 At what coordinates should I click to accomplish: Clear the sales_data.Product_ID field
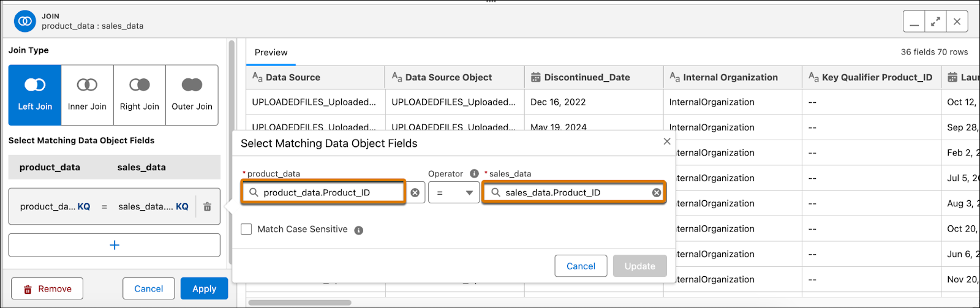[657, 192]
